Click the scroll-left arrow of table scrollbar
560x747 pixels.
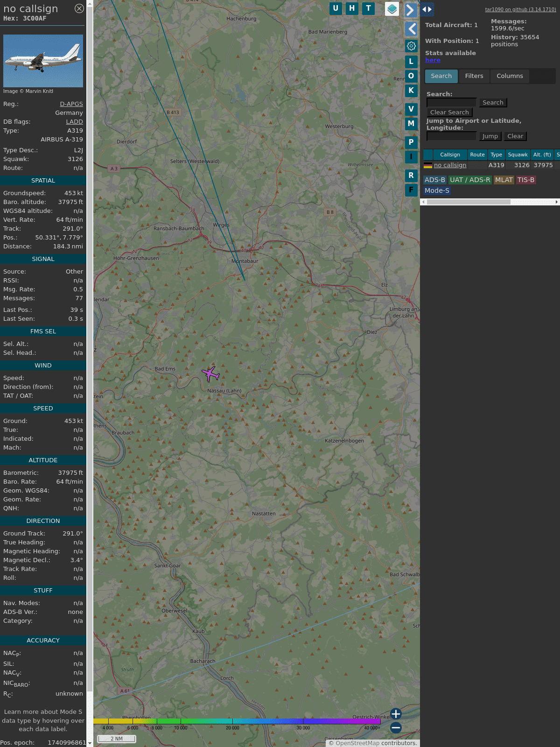click(423, 202)
